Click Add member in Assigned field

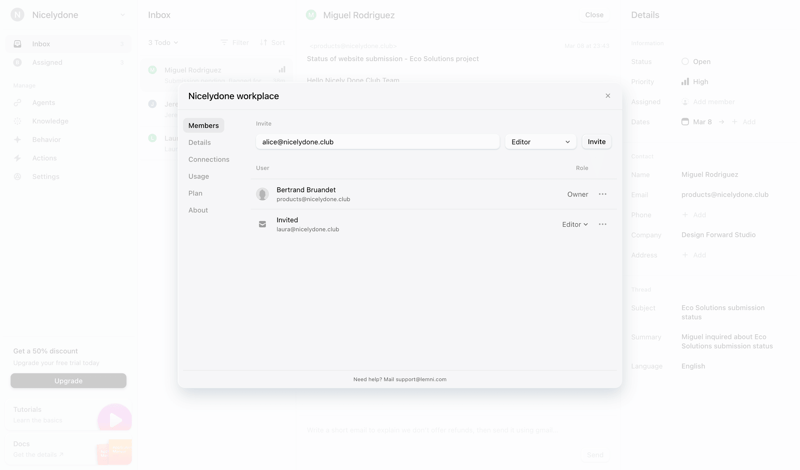[708, 102]
